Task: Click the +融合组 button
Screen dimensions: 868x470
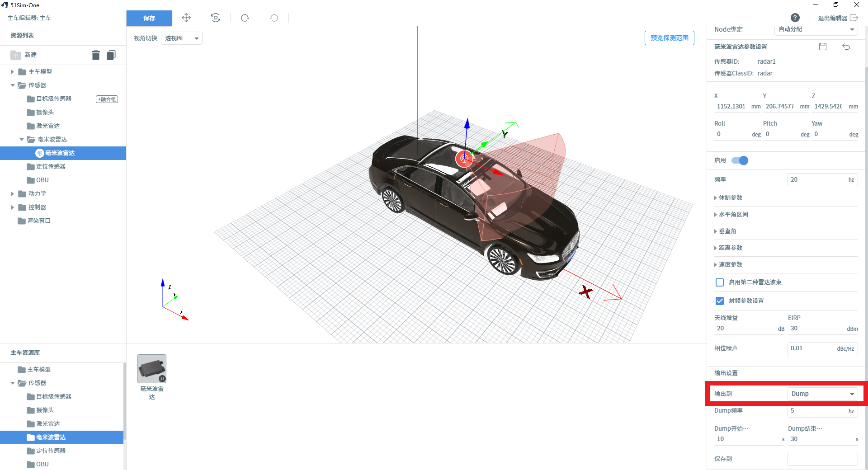Action: 107,99
